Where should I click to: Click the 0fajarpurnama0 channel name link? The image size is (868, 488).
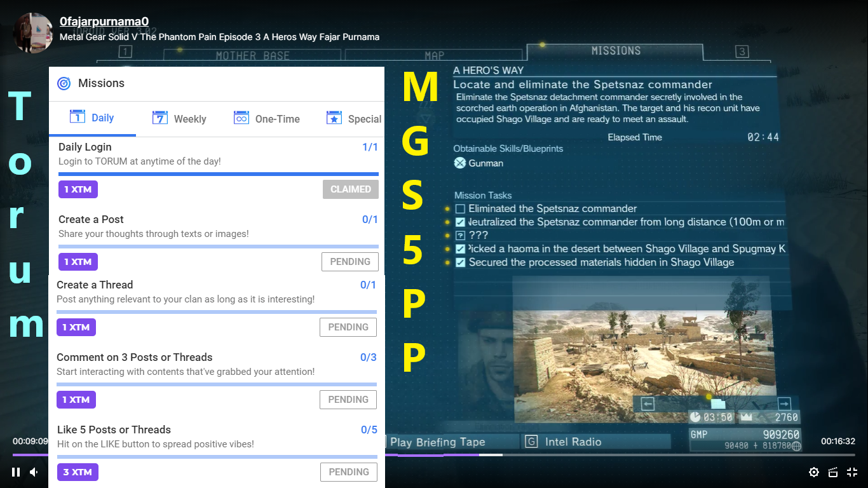tap(104, 21)
